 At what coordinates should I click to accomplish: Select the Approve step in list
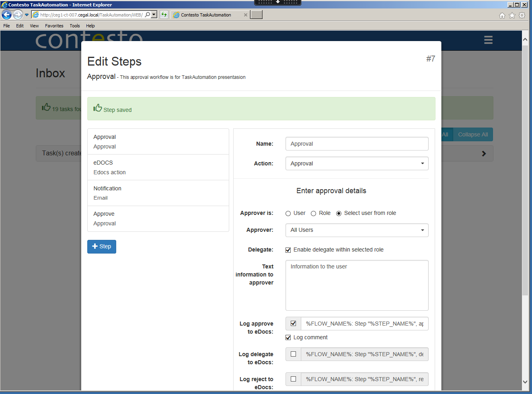158,219
